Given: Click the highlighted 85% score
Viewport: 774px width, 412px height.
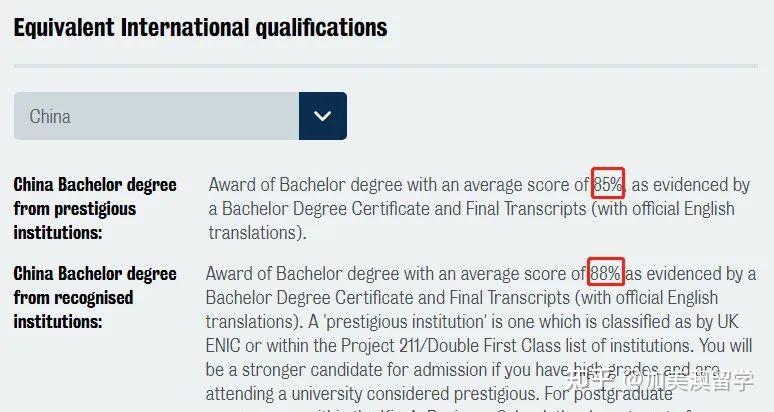Looking at the screenshot, I should (x=608, y=184).
